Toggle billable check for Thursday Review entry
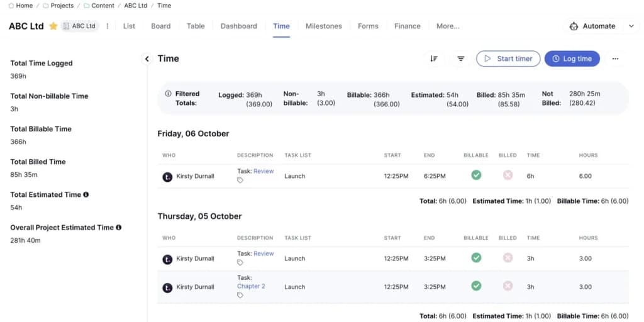This screenshot has height=322, width=644. [x=476, y=258]
